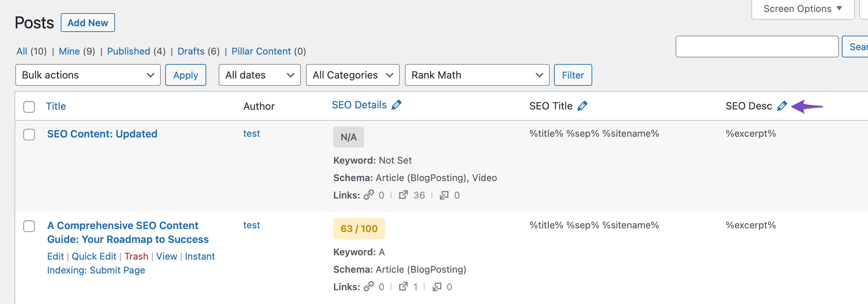Viewport: 868px width, 304px height.
Task: Click Schema: Article (BlogPosting), Video text
Action: tap(415, 178)
